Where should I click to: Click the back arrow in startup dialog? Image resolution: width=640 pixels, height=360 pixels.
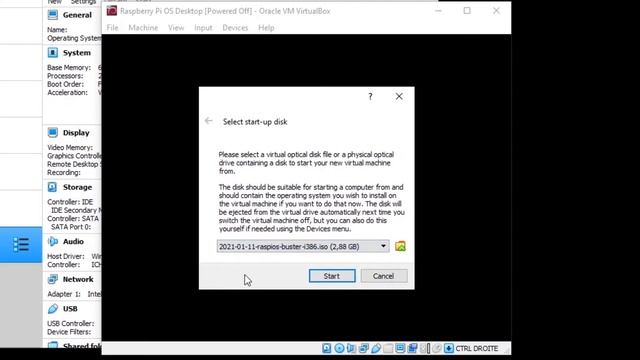pyautogui.click(x=209, y=121)
